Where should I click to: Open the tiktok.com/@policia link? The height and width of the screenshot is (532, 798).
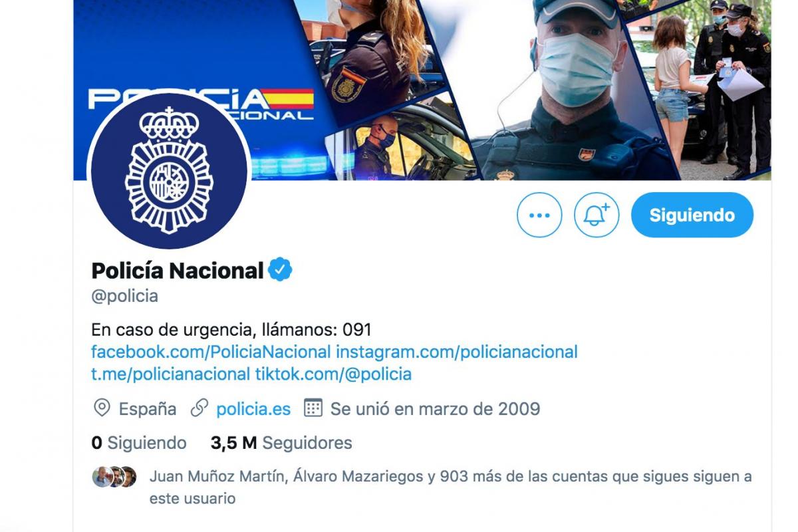point(333,374)
